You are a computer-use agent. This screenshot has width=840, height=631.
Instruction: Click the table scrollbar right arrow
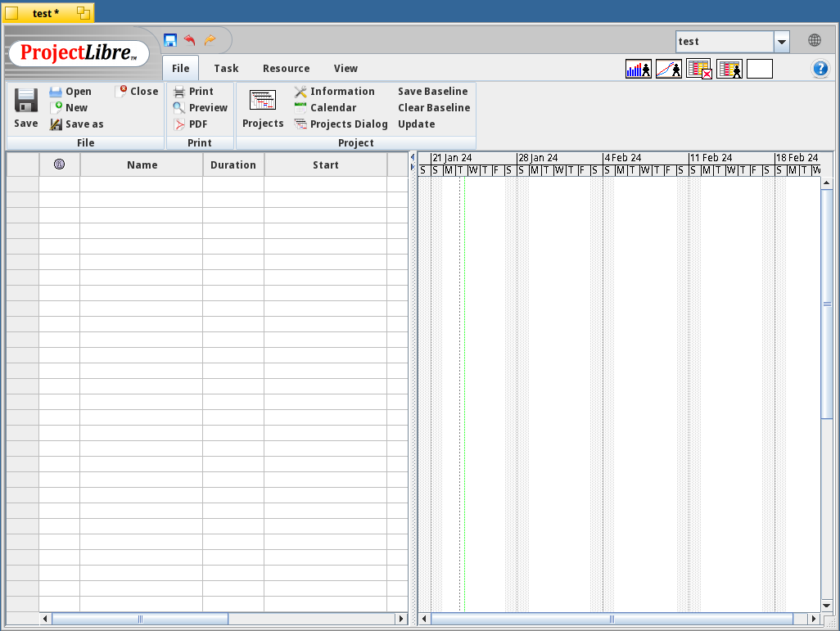point(400,619)
